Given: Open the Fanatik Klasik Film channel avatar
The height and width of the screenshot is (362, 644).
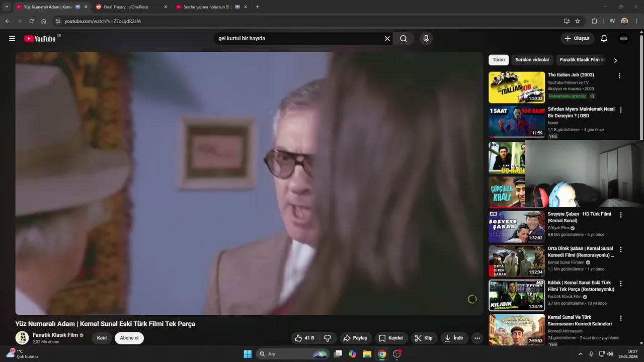Looking at the screenshot, I should (x=22, y=338).
